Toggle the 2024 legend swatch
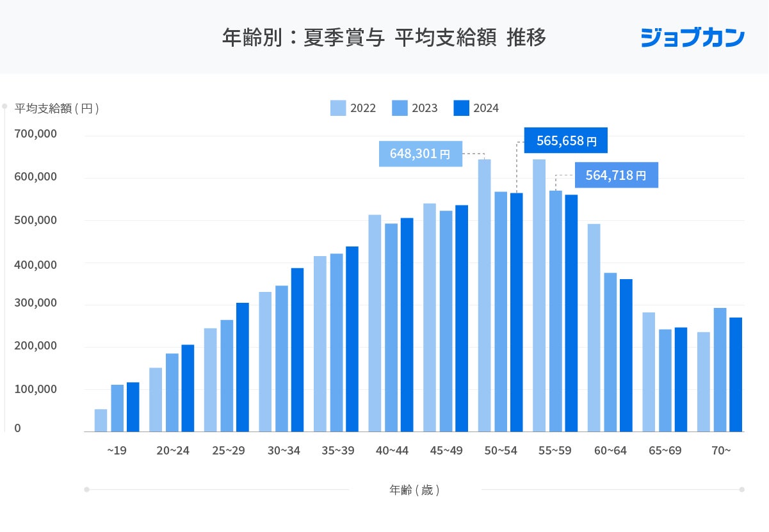769x532 pixels. click(461, 108)
